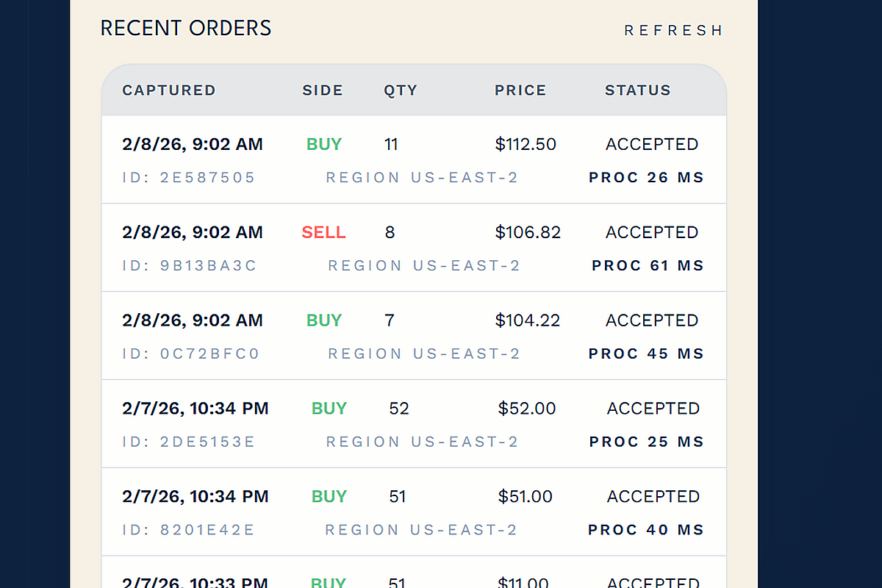Click the STATUS column header
882x588 pixels.
click(x=638, y=90)
